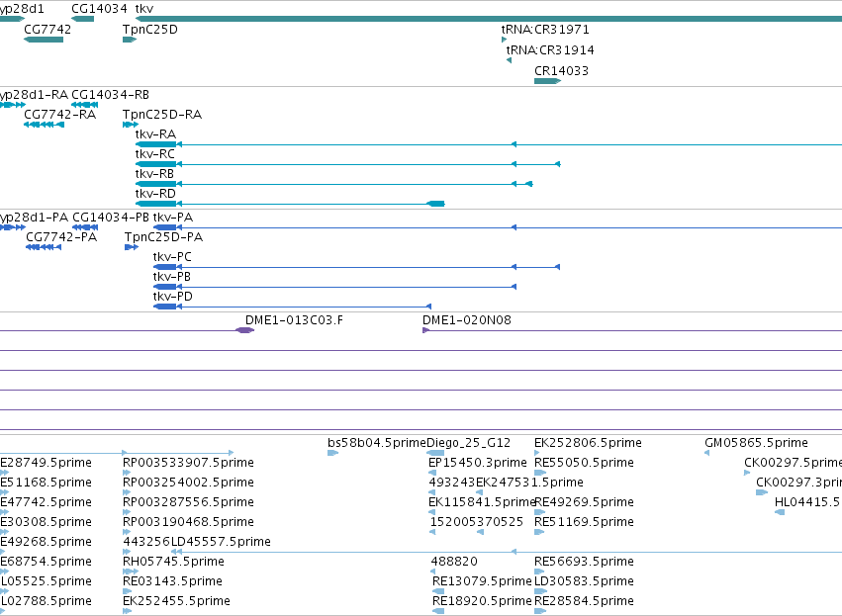
Task: Select the TpnC25D-RA transcript label
Action: pos(162,115)
